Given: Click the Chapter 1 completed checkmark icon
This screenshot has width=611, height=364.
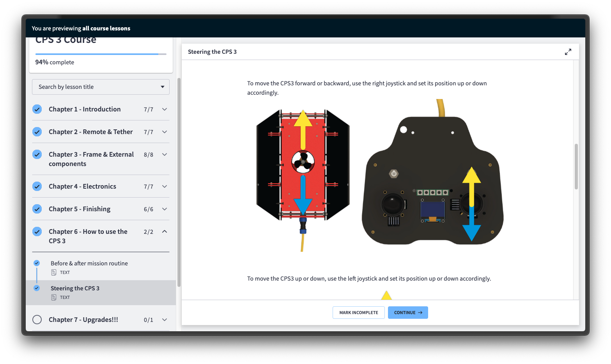Looking at the screenshot, I should click(37, 109).
